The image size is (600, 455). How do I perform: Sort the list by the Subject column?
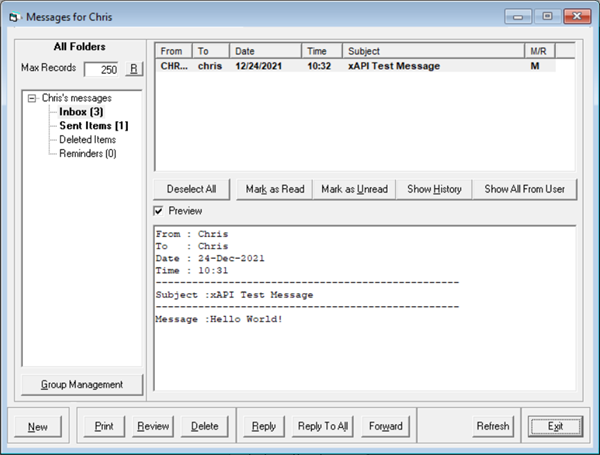pyautogui.click(x=433, y=50)
